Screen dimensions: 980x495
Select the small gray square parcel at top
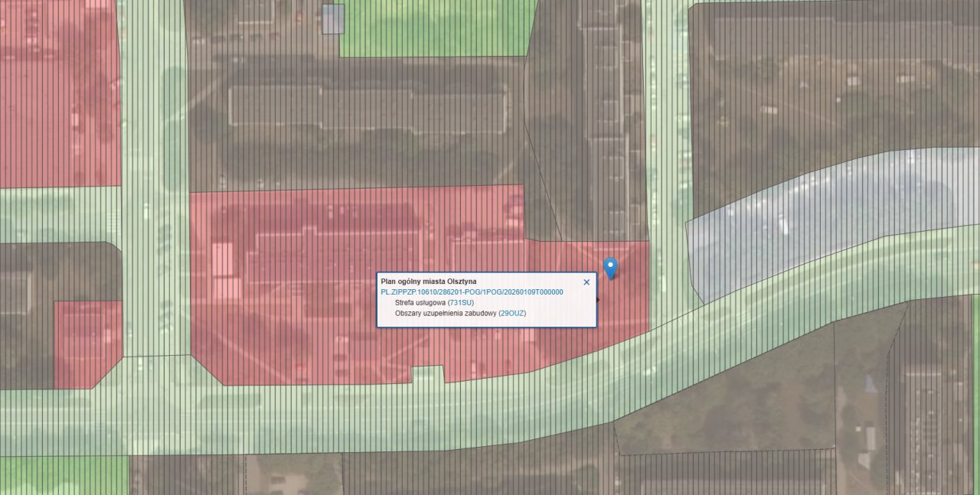pyautogui.click(x=333, y=19)
